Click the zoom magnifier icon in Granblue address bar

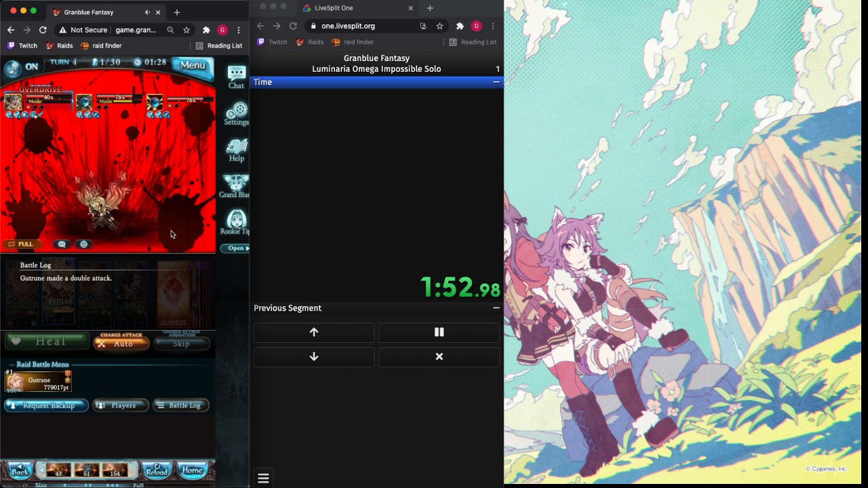tap(170, 30)
